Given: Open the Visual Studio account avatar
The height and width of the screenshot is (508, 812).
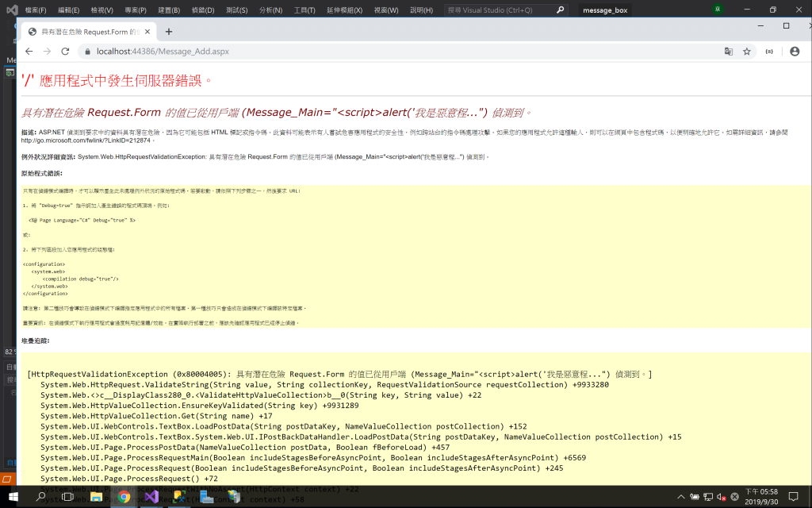Looking at the screenshot, I should tap(718, 10).
